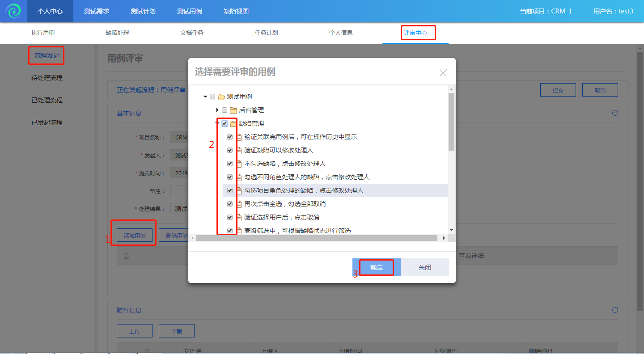Confirm selection with 确定 button
Image resolution: width=644 pixels, height=354 pixels.
377,267
